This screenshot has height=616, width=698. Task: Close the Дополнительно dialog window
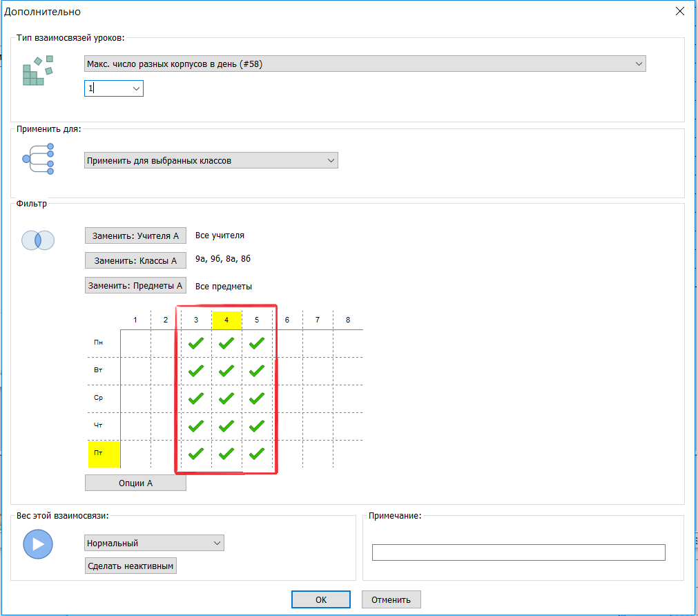680,11
